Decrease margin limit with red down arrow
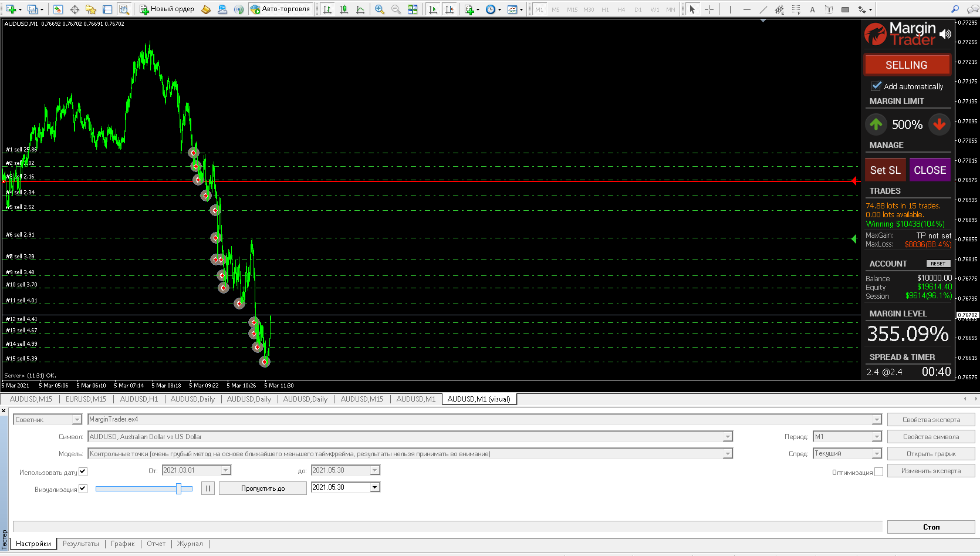The height and width of the screenshot is (556, 980). (940, 124)
